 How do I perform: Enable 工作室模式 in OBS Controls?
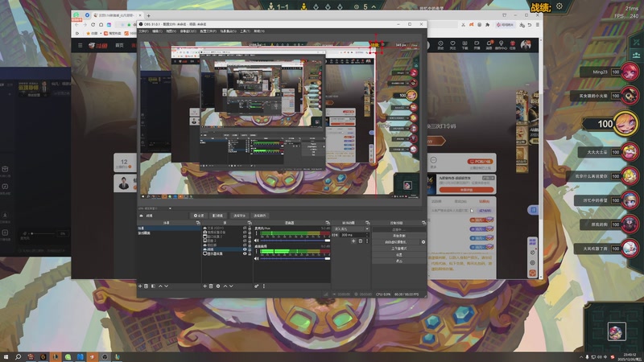398,249
